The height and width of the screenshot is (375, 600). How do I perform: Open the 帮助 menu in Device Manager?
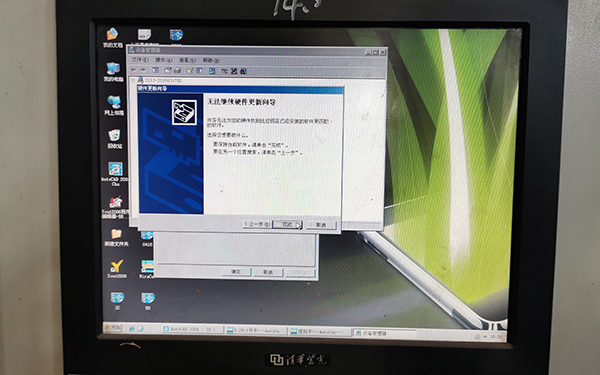point(211,60)
